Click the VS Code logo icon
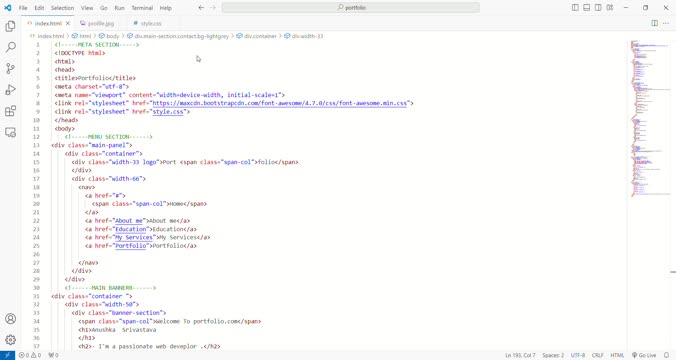This screenshot has width=676, height=360. [8, 8]
